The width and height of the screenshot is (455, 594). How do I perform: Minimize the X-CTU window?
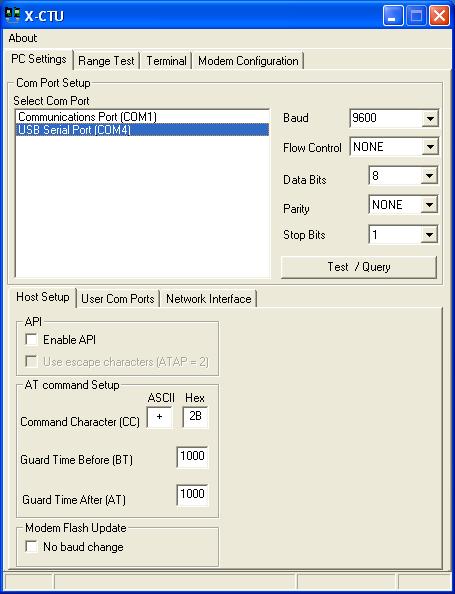pos(393,16)
